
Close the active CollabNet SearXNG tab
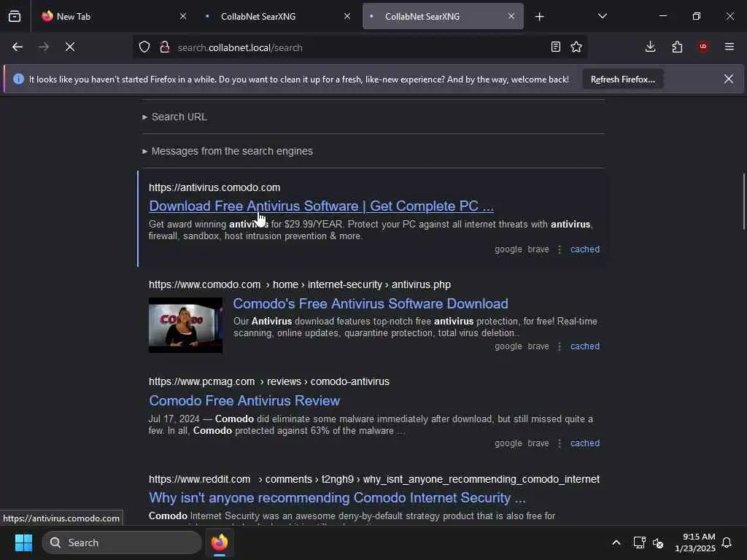click(x=511, y=16)
